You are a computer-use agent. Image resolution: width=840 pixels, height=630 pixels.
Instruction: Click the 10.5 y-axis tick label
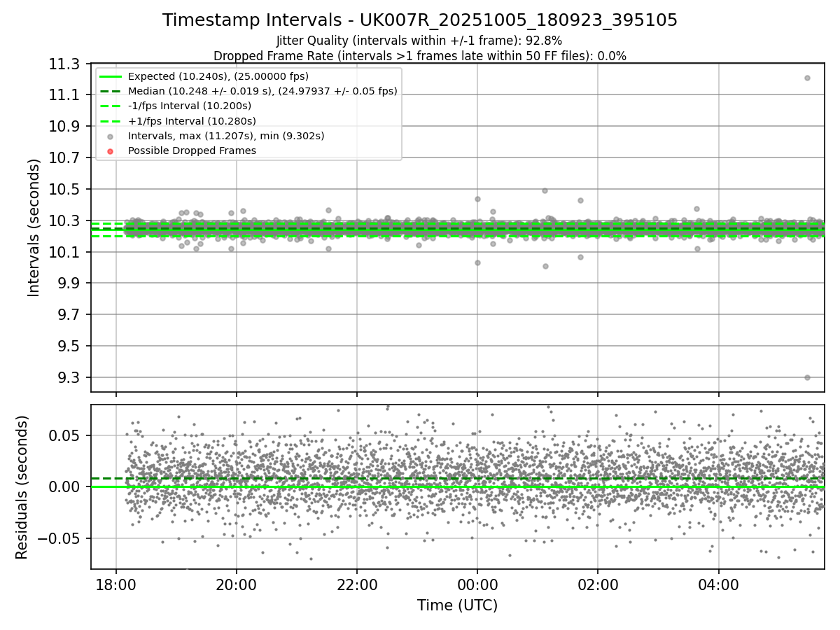[x=66, y=190]
